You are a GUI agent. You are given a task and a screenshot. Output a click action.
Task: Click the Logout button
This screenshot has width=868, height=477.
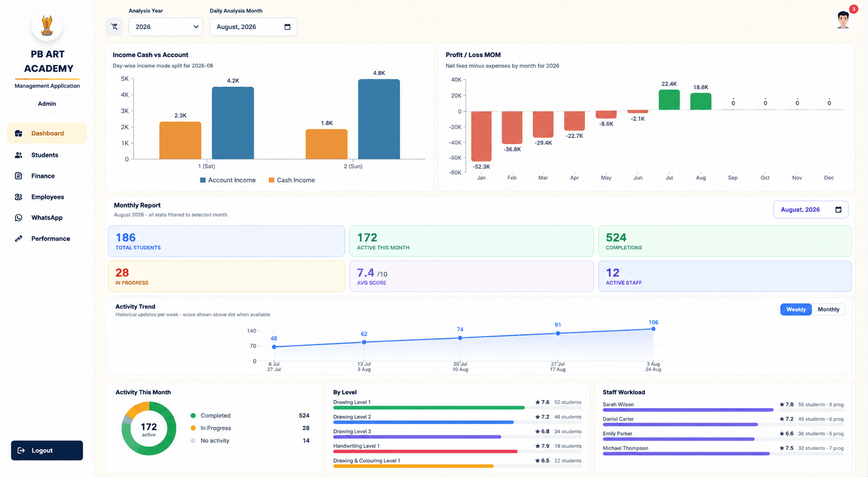tap(47, 451)
